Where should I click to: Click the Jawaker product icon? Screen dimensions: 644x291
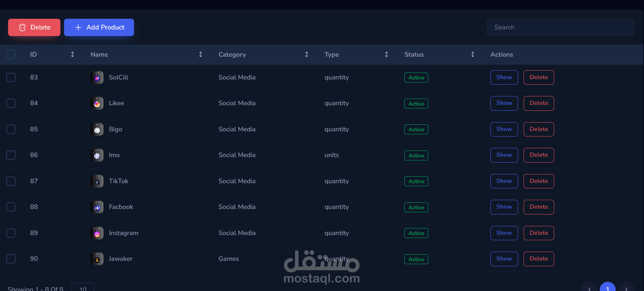pyautogui.click(x=97, y=259)
